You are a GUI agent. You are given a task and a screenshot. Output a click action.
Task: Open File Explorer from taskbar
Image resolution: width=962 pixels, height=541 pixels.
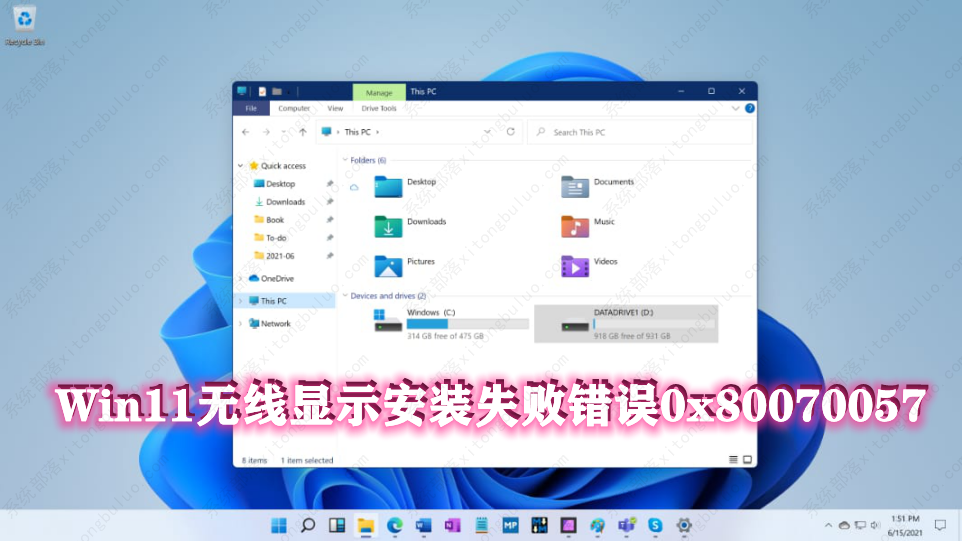point(366,525)
